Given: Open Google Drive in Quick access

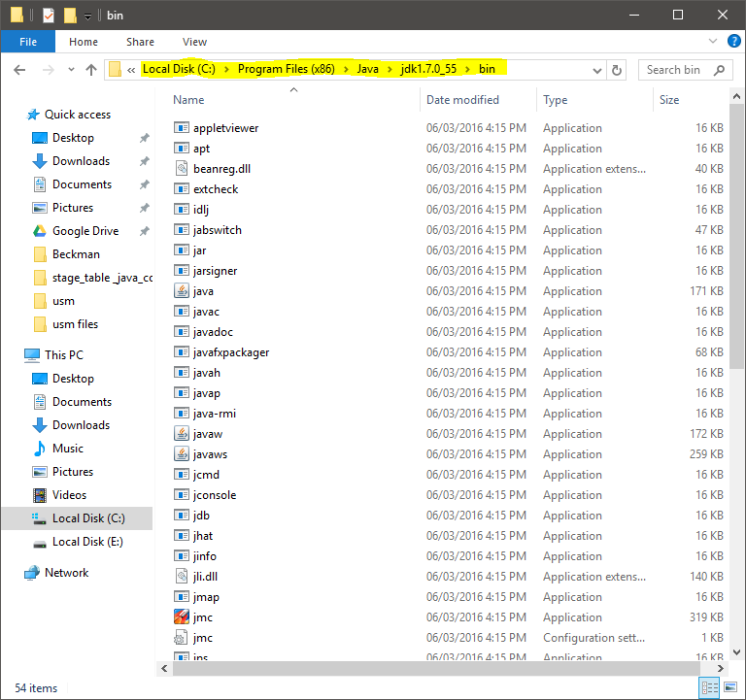Looking at the screenshot, I should [85, 231].
